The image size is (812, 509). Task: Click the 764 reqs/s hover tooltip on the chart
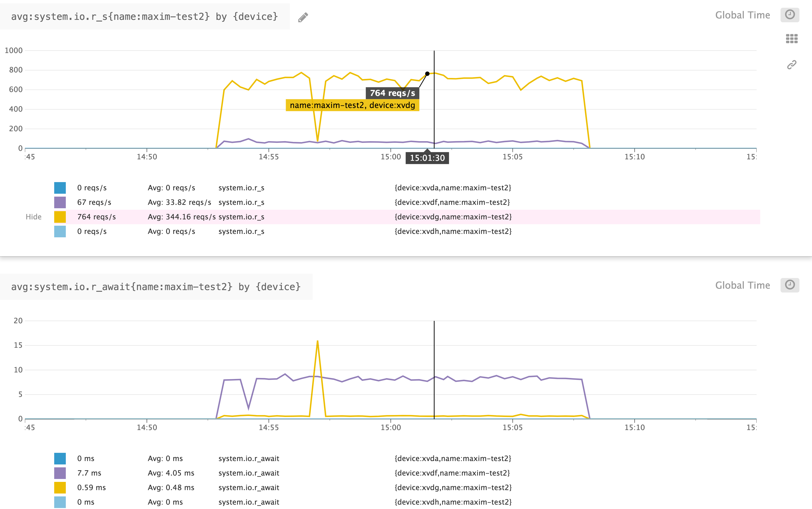click(x=392, y=93)
